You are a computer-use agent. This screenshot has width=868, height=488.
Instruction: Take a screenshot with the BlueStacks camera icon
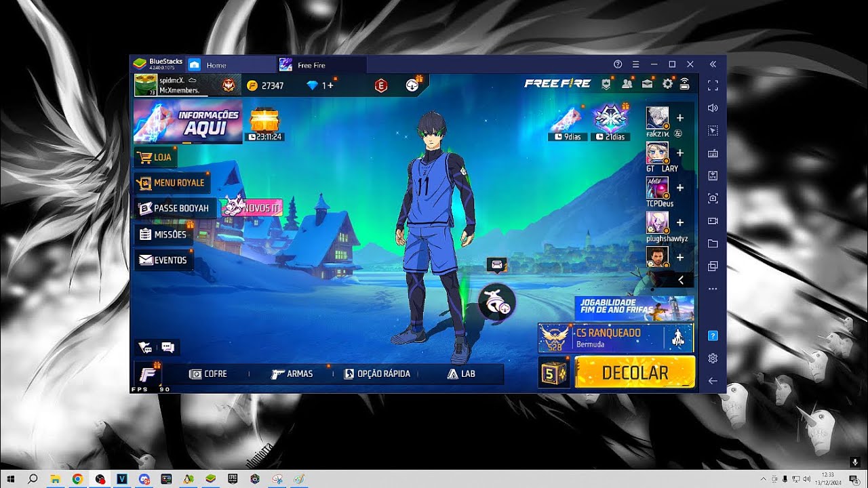(712, 198)
